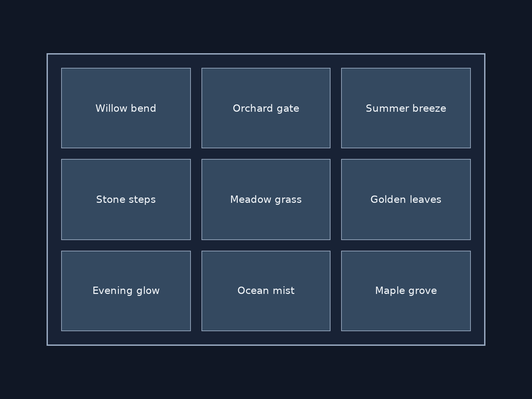
Task: Click the "Maple grove" label text
Action: [x=406, y=291]
